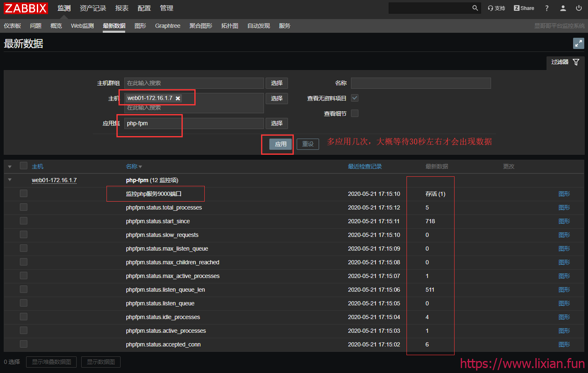Screen dimensions: 588x373
Task: Click the 主机群组 search field
Action: tap(194, 83)
